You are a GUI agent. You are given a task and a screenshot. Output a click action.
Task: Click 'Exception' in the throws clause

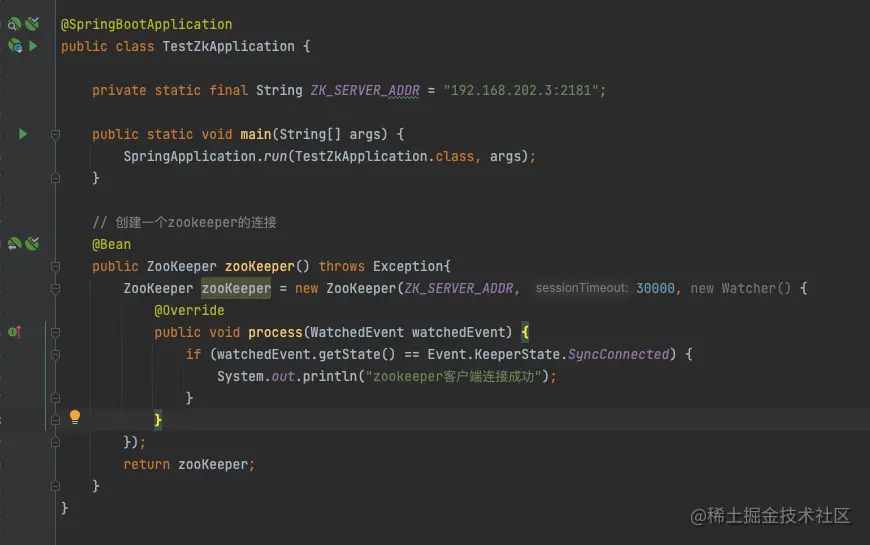[x=408, y=266]
